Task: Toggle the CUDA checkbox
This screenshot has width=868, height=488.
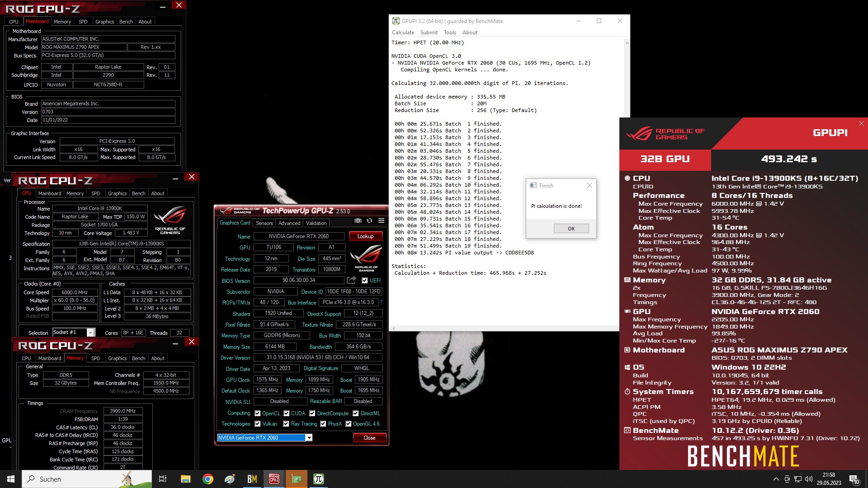Action: coord(286,413)
